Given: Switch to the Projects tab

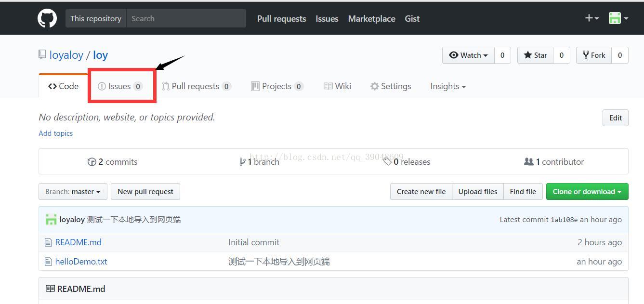Looking at the screenshot, I should tap(277, 86).
